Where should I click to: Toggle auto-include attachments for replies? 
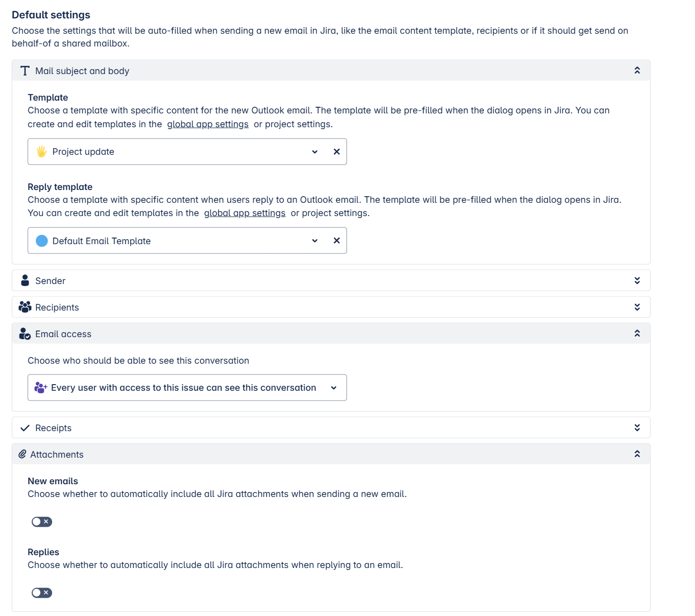[x=41, y=593]
